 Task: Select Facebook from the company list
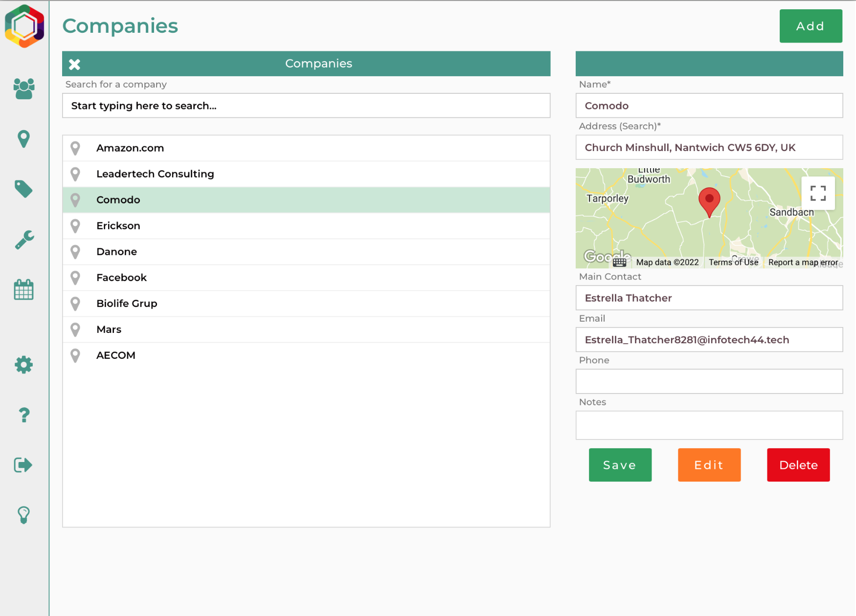306,278
